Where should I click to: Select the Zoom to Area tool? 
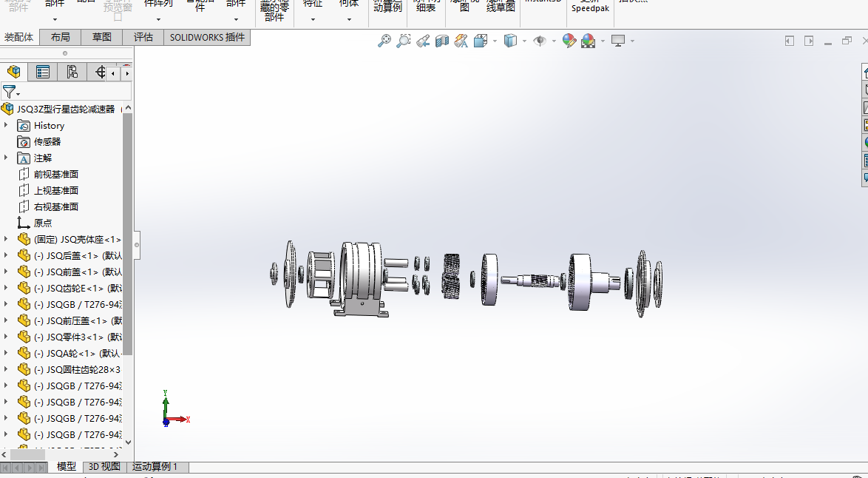click(x=404, y=41)
